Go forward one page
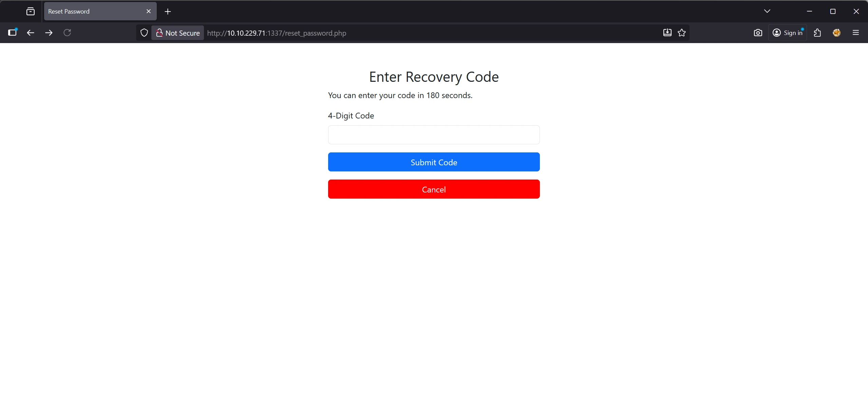 (x=49, y=33)
